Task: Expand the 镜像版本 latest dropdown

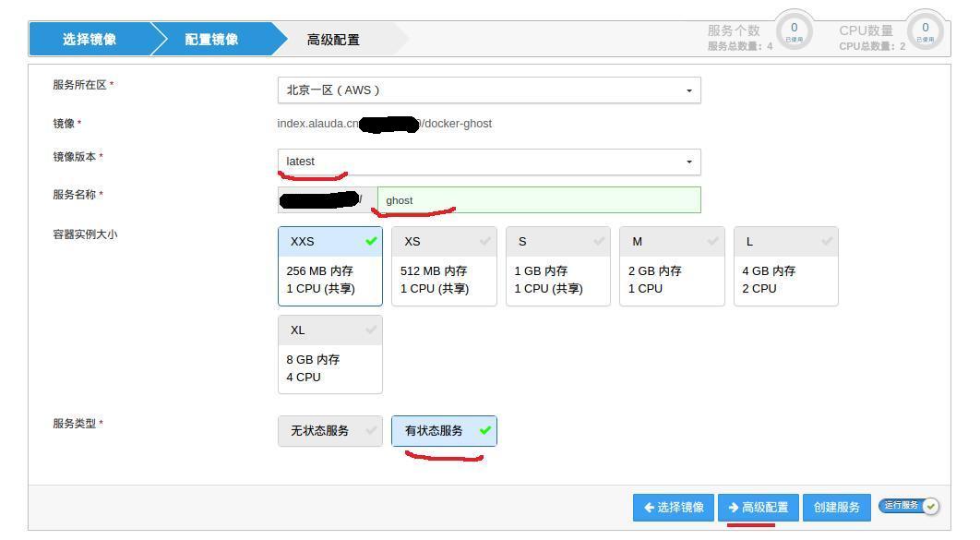Action: [489, 162]
